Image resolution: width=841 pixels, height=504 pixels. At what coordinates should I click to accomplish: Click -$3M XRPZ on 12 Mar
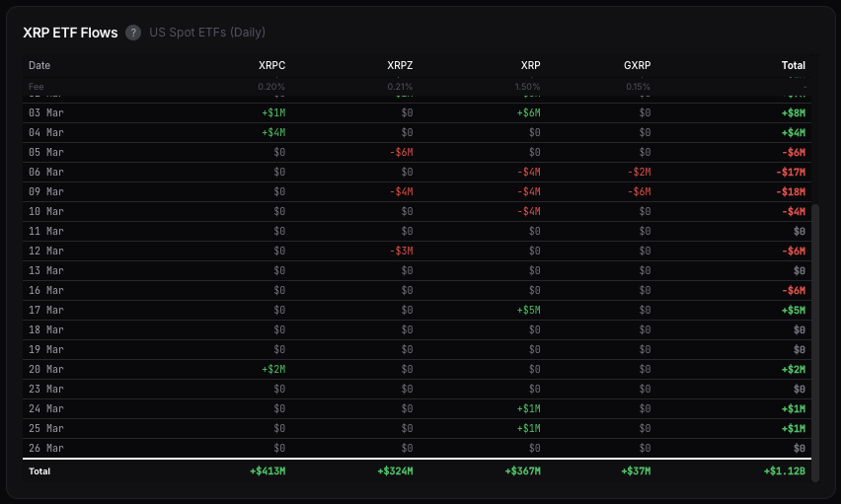coord(401,251)
